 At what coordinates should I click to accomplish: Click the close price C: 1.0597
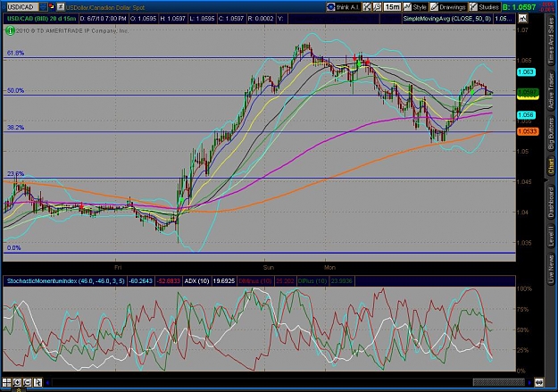pos(231,19)
